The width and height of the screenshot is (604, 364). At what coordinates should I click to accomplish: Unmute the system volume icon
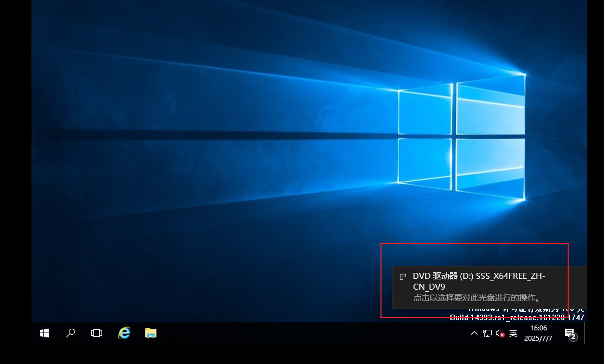499,333
